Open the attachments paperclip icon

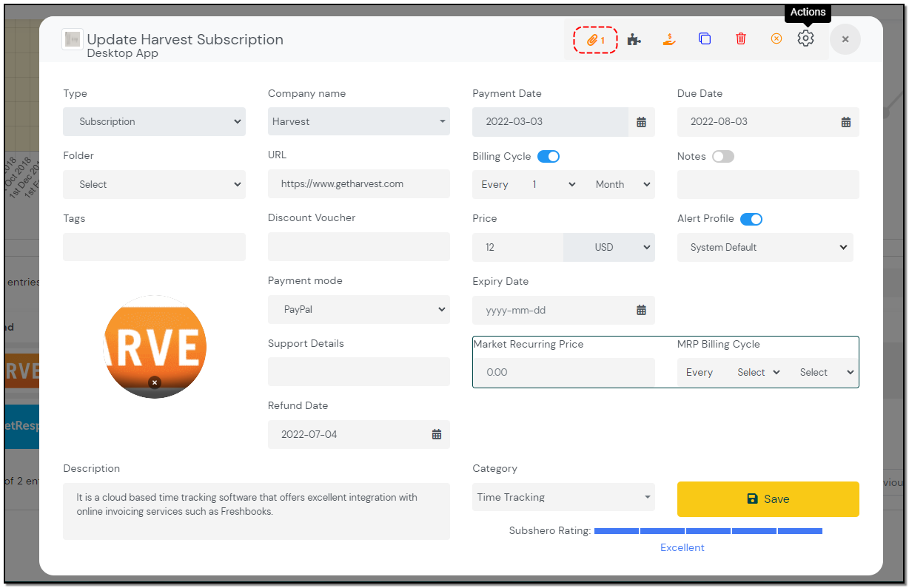(596, 40)
